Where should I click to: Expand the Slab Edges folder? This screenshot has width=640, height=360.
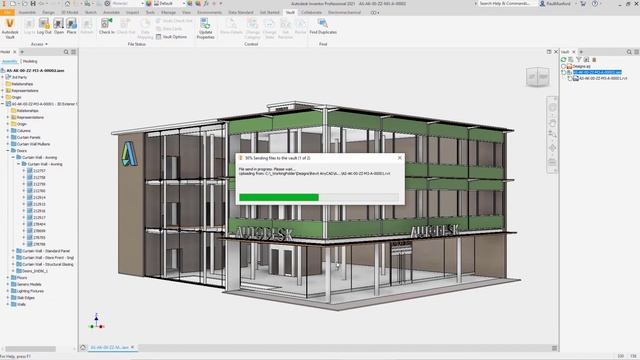8,298
